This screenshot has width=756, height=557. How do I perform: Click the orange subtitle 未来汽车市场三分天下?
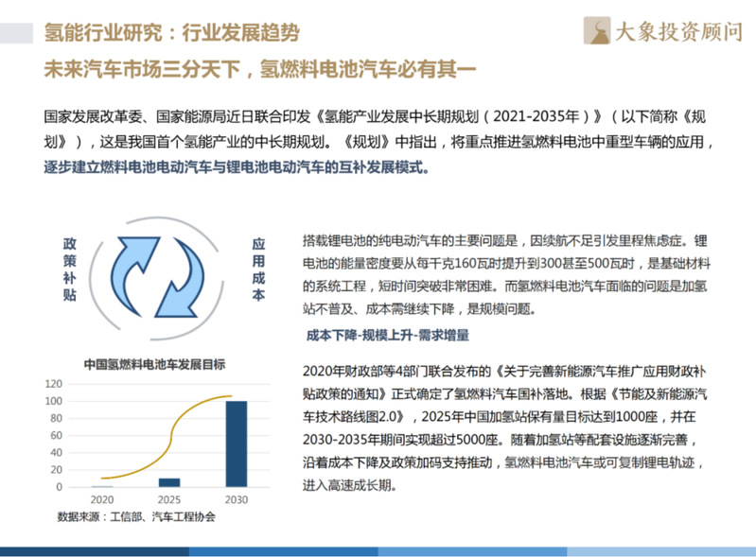pyautogui.click(x=260, y=69)
